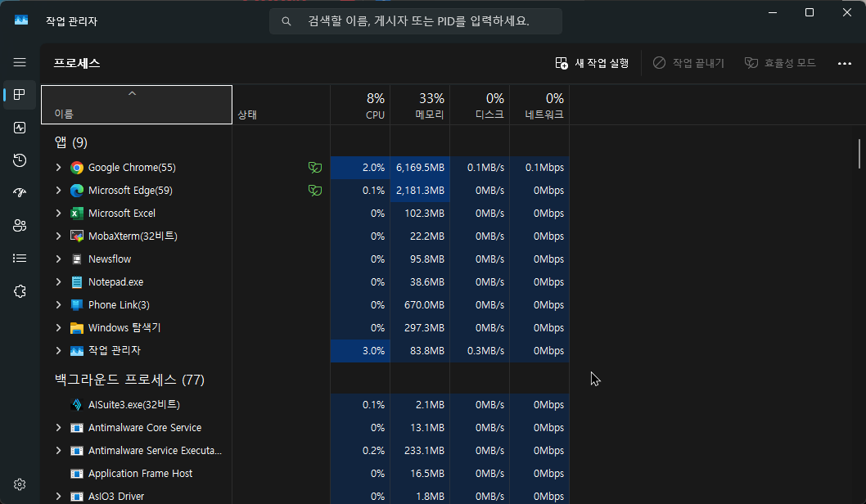Expand the Windows 탐색기 process row

point(58,328)
